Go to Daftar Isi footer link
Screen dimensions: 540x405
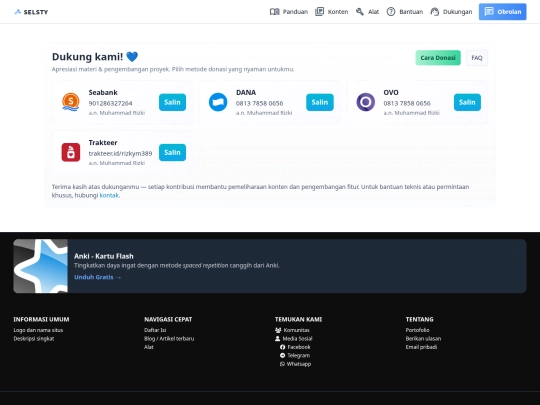[x=155, y=330]
